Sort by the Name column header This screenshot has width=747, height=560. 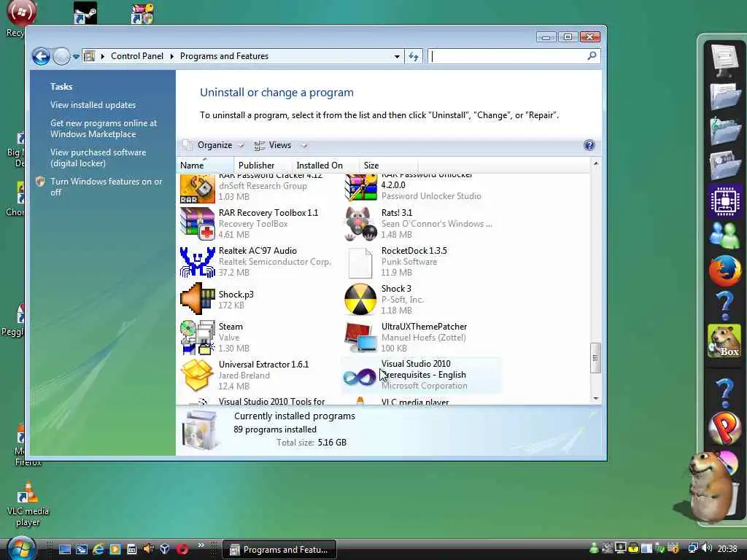(x=205, y=166)
